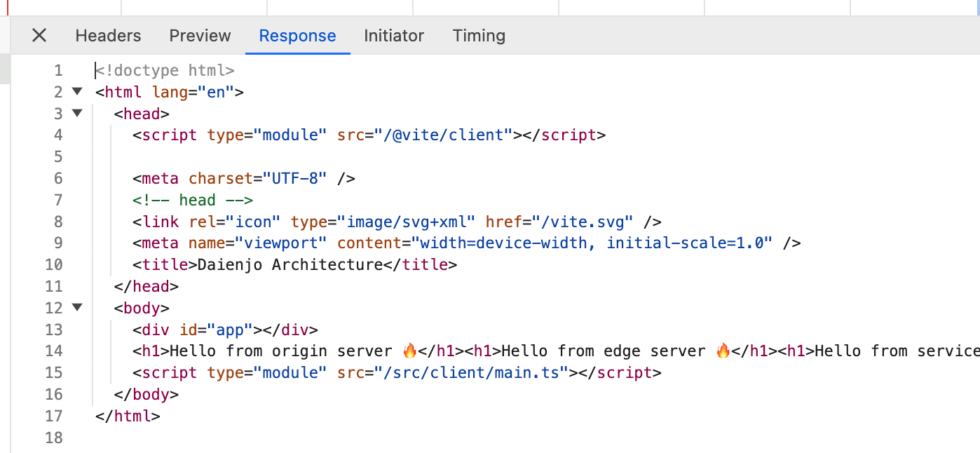Click the doctype html declaration
Viewport: 980px width, 453px height.
[165, 70]
